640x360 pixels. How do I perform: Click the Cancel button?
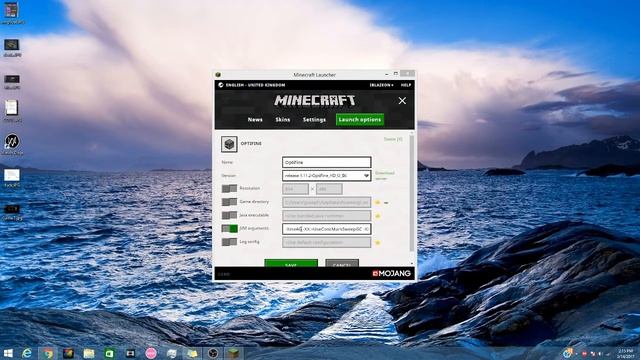[x=342, y=263]
